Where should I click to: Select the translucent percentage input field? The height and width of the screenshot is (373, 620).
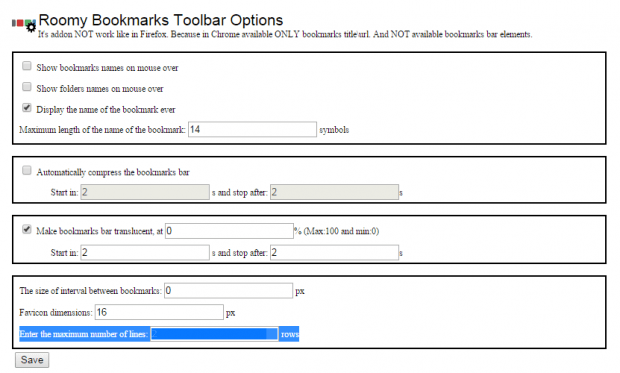[x=229, y=231]
